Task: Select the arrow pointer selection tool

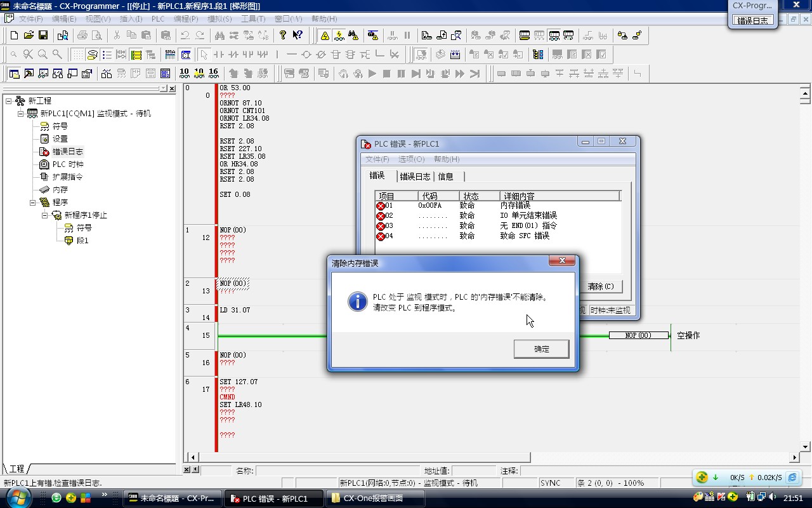Action: pyautogui.click(x=204, y=55)
